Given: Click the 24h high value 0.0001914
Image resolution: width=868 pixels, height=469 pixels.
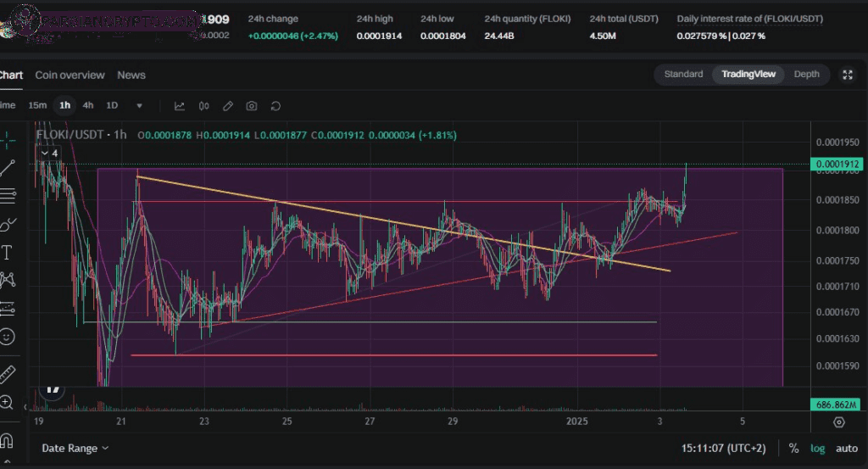Looking at the screenshot, I should click(x=379, y=36).
